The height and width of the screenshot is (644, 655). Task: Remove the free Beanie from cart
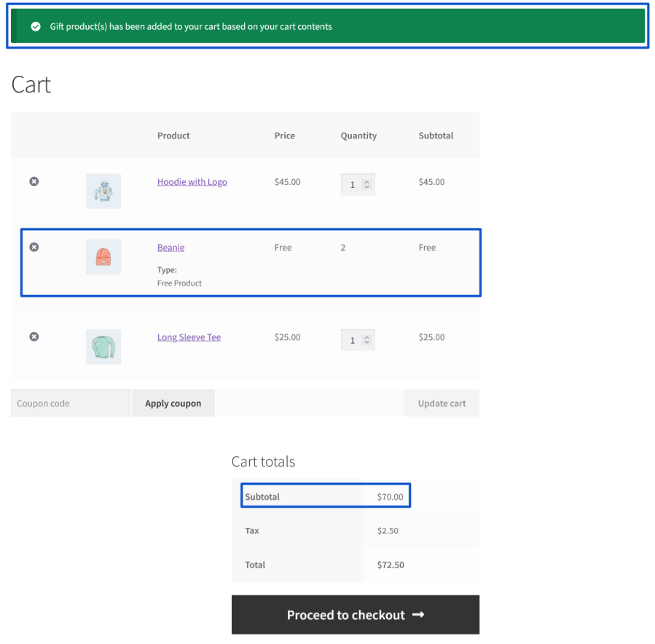click(34, 247)
